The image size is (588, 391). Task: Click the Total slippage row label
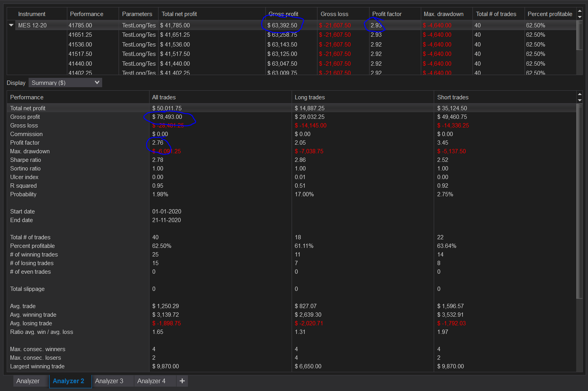point(27,289)
